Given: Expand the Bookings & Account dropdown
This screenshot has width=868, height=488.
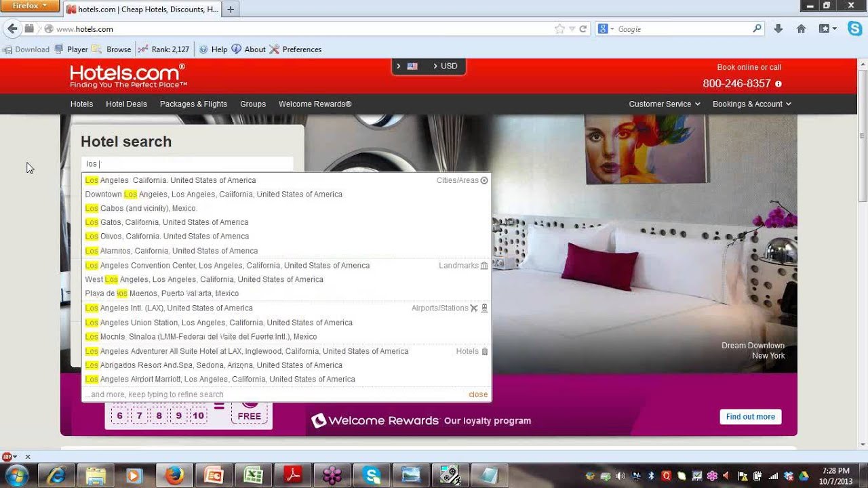Looking at the screenshot, I should click(752, 104).
